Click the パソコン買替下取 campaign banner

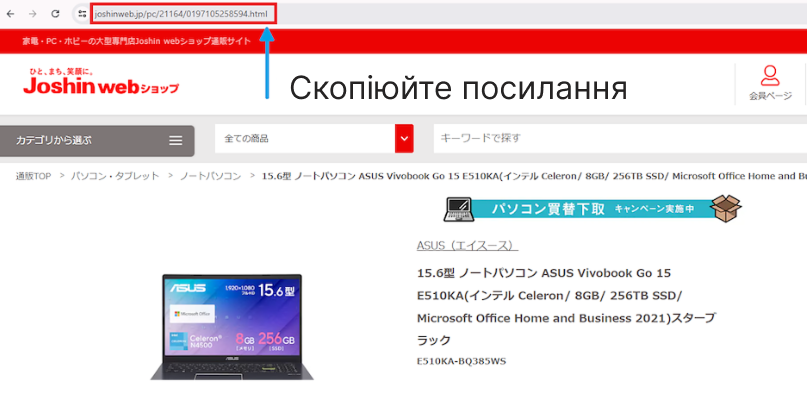pyautogui.click(x=592, y=209)
